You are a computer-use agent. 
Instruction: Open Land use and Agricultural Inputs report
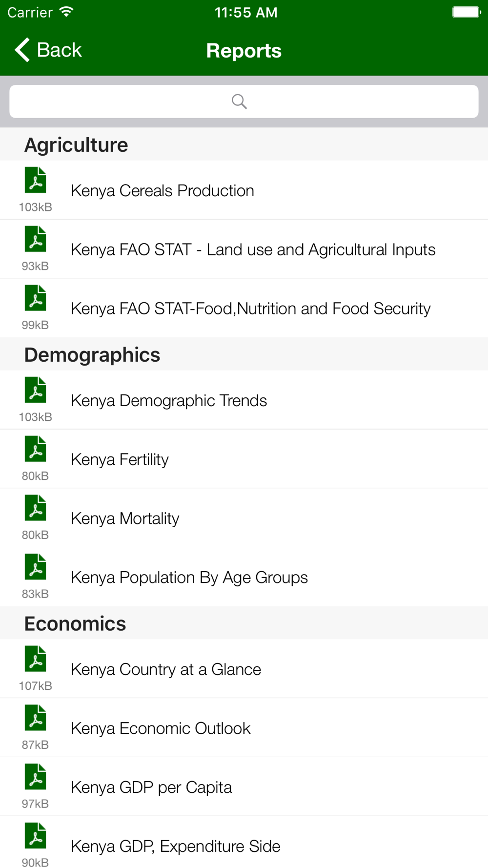click(x=253, y=249)
